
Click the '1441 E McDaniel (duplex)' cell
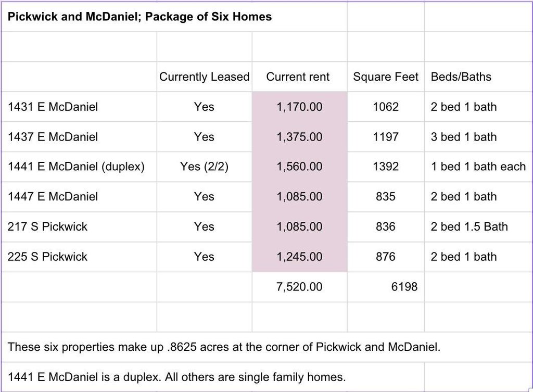[77, 167]
